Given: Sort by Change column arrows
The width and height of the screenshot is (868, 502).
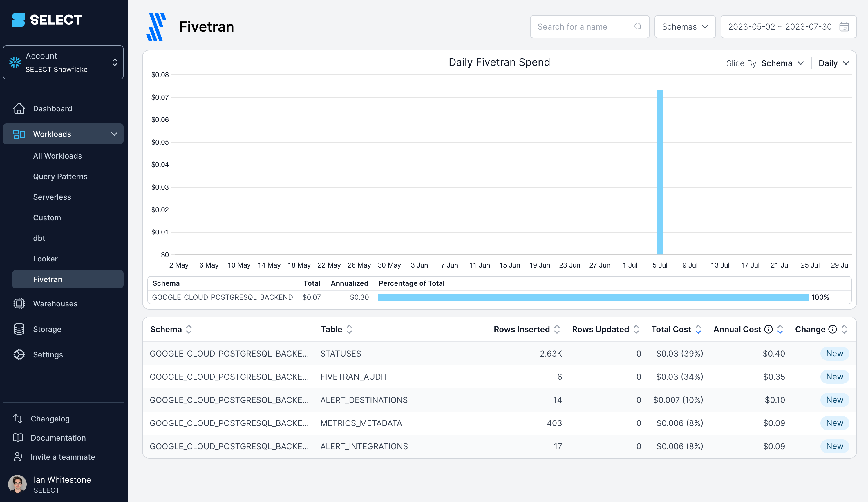Looking at the screenshot, I should point(844,329).
